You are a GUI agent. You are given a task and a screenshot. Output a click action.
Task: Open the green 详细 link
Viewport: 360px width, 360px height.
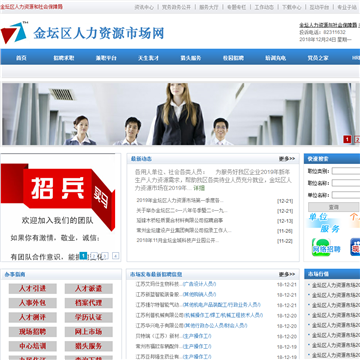pyautogui.click(x=199, y=188)
